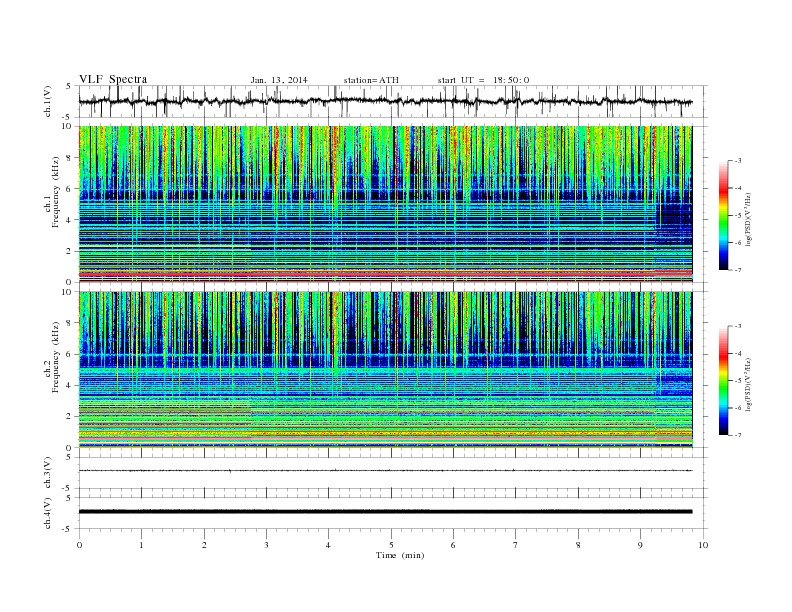792x612 pixels.
Task: Click the "-4" tick on ch.2 colorbar
Action: [737, 353]
